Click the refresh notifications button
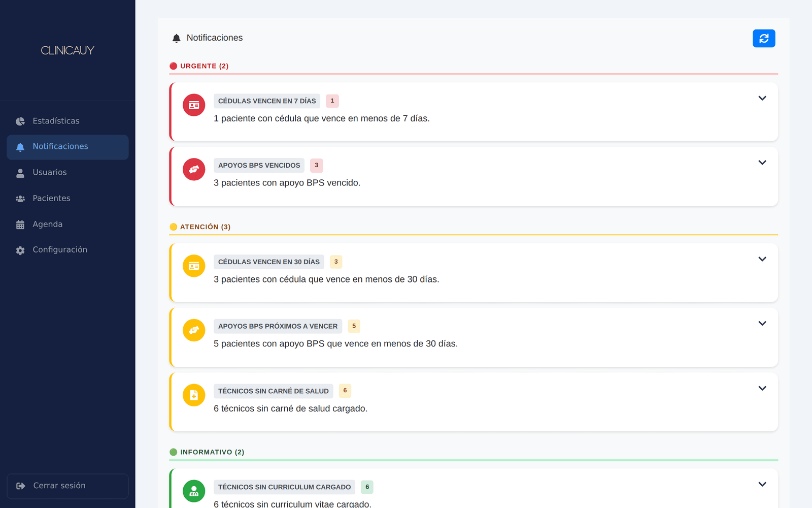The image size is (812, 508). point(764,38)
